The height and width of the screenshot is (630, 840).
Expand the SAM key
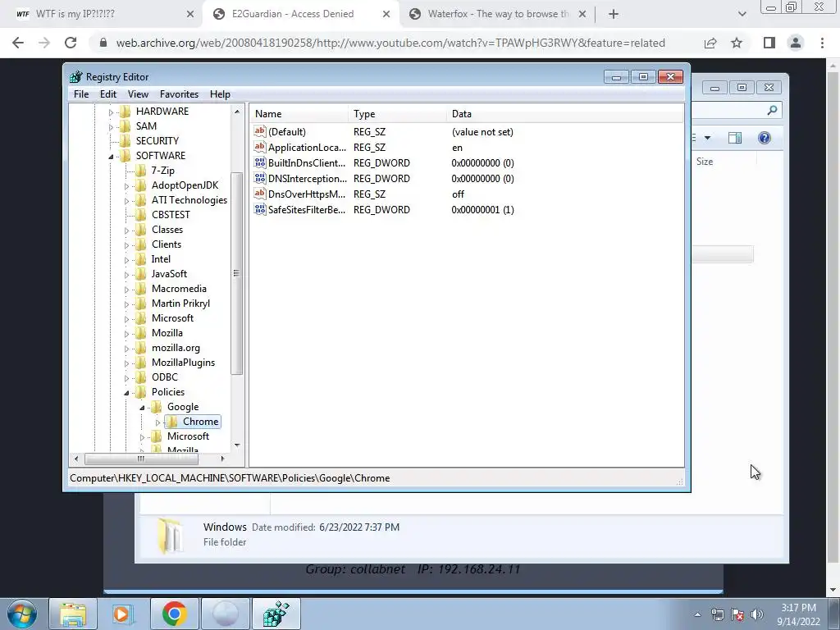111,127
